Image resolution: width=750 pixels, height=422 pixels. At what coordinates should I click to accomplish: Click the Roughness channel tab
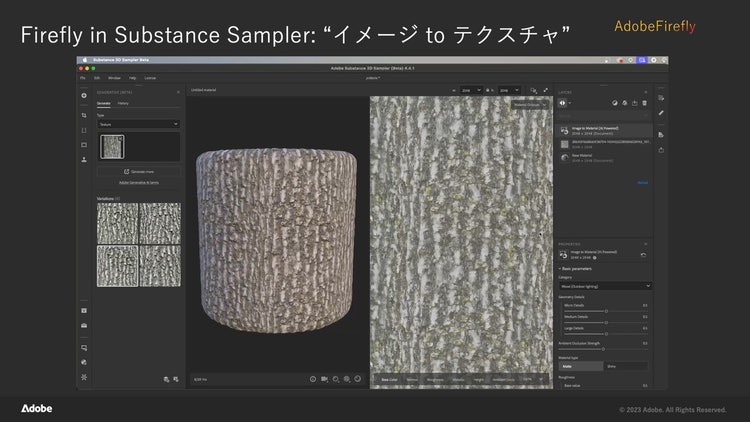[x=435, y=379]
